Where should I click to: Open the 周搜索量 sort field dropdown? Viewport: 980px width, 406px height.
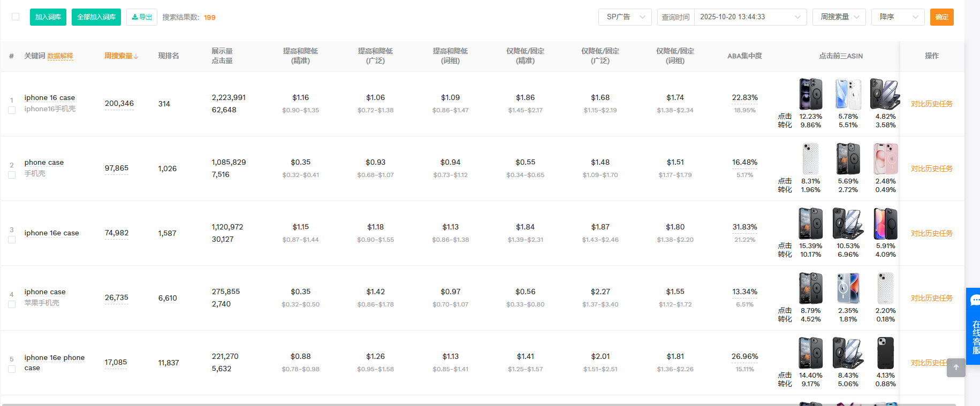pos(839,17)
